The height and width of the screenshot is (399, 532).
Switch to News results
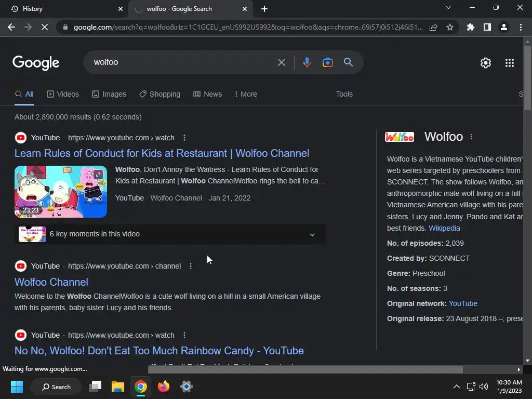pyautogui.click(x=208, y=95)
